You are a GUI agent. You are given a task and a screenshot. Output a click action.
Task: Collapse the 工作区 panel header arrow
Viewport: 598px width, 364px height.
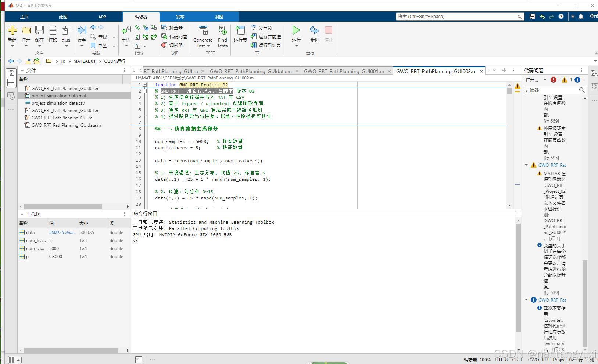(x=22, y=214)
